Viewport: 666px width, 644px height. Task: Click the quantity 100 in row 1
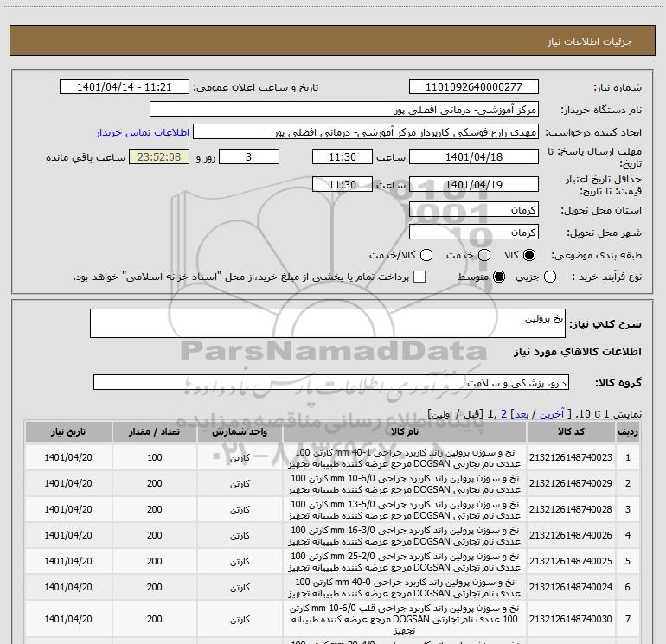(x=155, y=457)
